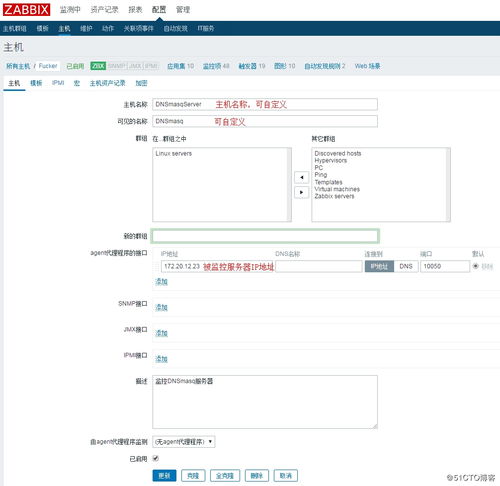Open 图形 10 link
The height and width of the screenshot is (486, 500).
pos(284,66)
